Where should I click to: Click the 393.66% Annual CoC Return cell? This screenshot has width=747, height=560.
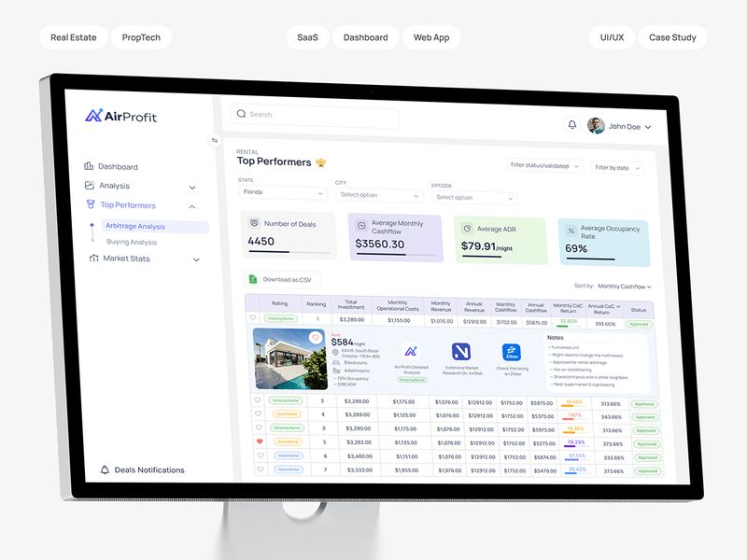(x=605, y=323)
